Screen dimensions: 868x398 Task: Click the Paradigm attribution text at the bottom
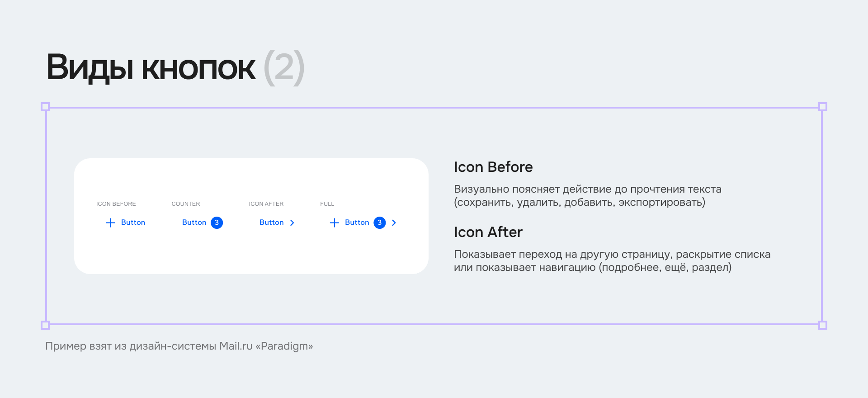(179, 346)
